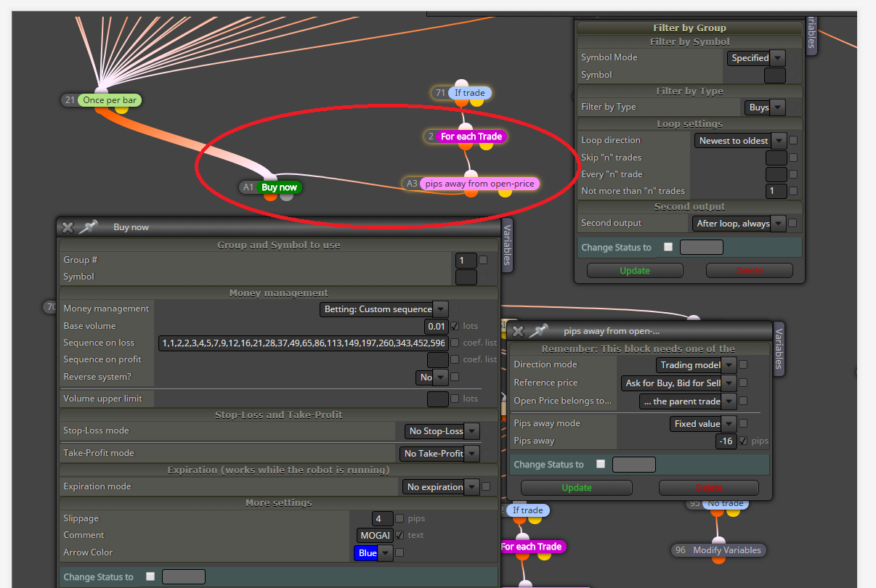
Task: Open Stop-Loss mode dropdown
Action: 442,431
